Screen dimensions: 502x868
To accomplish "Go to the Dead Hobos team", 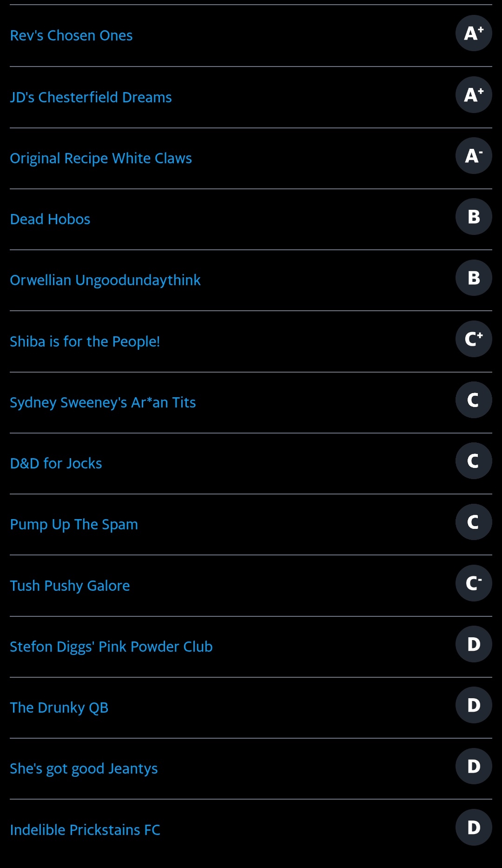I will tap(50, 219).
